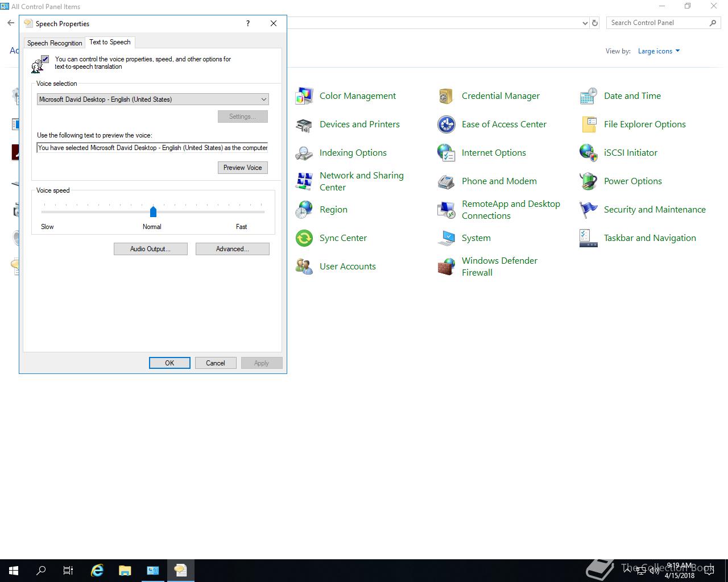
Task: Click the volume icon in system tray
Action: click(654, 571)
